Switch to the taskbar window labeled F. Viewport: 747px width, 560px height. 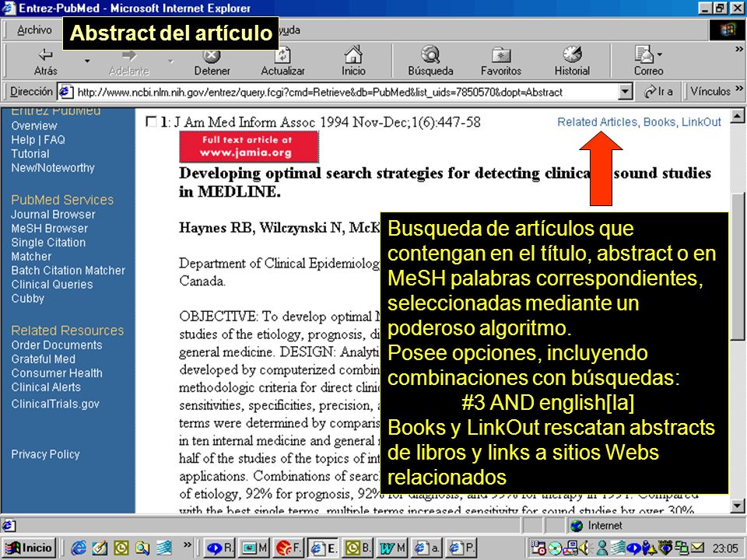click(289, 548)
